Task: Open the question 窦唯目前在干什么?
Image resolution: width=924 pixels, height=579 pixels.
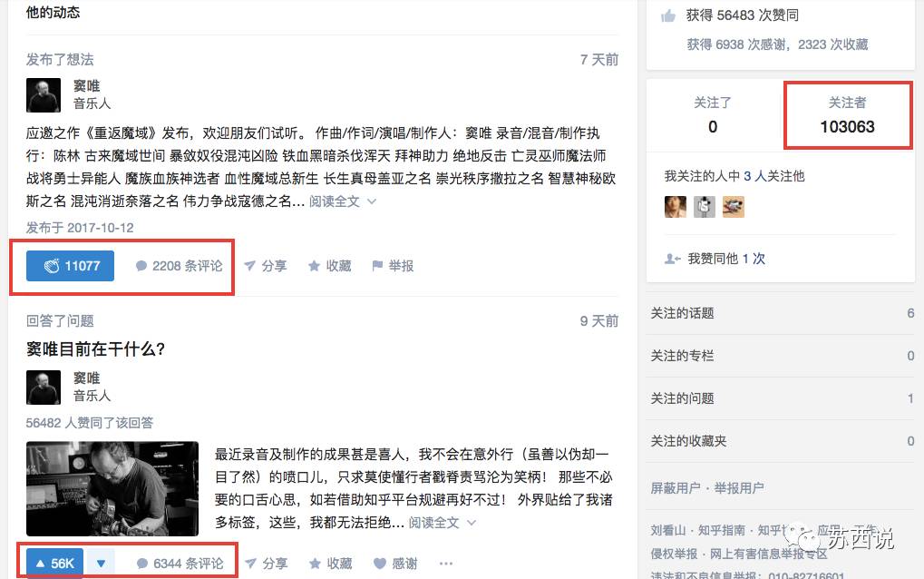Action: (95, 349)
